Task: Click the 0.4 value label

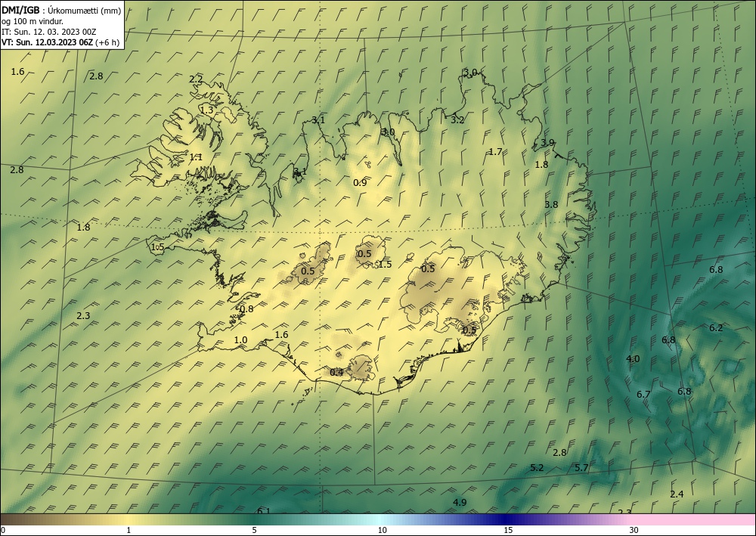Action: [x=336, y=372]
